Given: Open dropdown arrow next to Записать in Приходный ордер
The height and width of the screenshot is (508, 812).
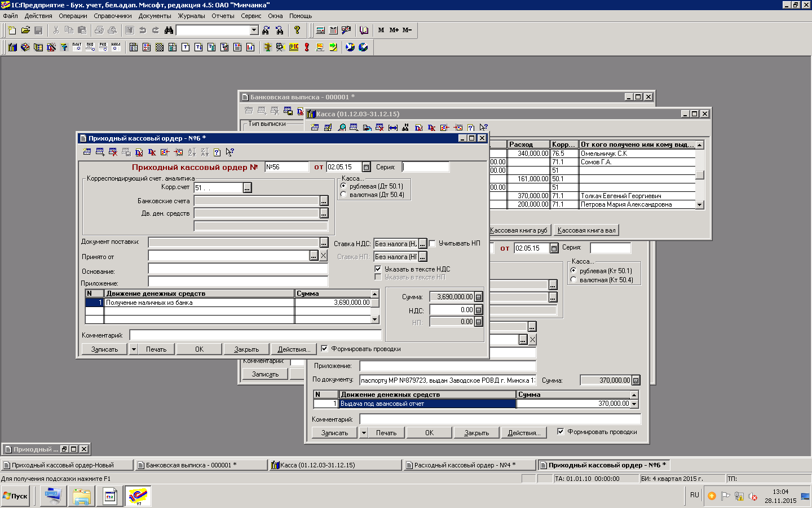Looking at the screenshot, I should tap(134, 349).
